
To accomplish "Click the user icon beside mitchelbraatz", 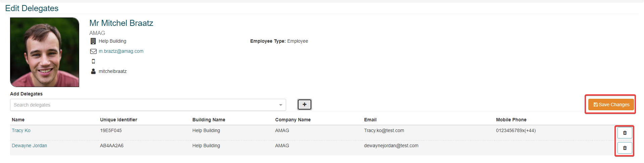I will [x=93, y=71].
